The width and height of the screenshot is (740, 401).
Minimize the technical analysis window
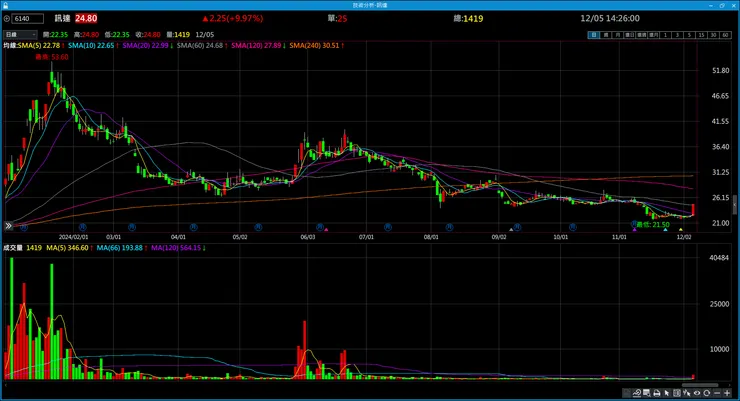pos(710,5)
